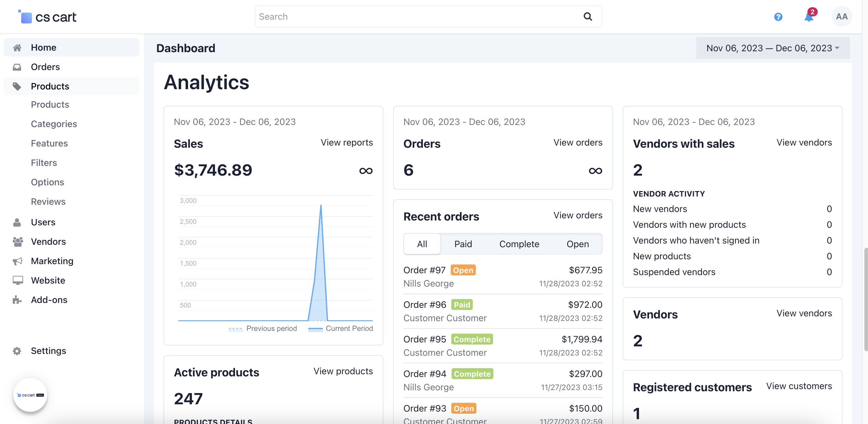Click the cs cart logo

[48, 17]
